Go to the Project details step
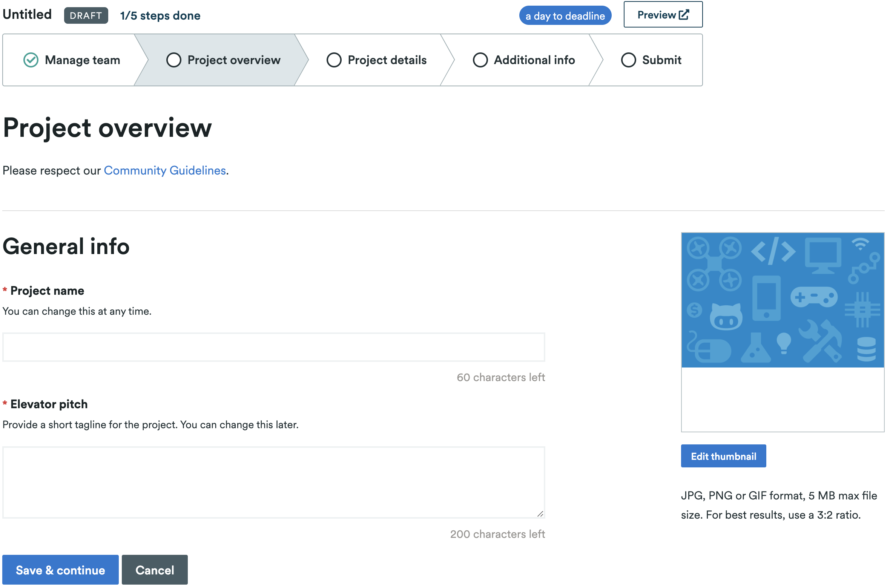This screenshot has height=588, width=890. (387, 60)
